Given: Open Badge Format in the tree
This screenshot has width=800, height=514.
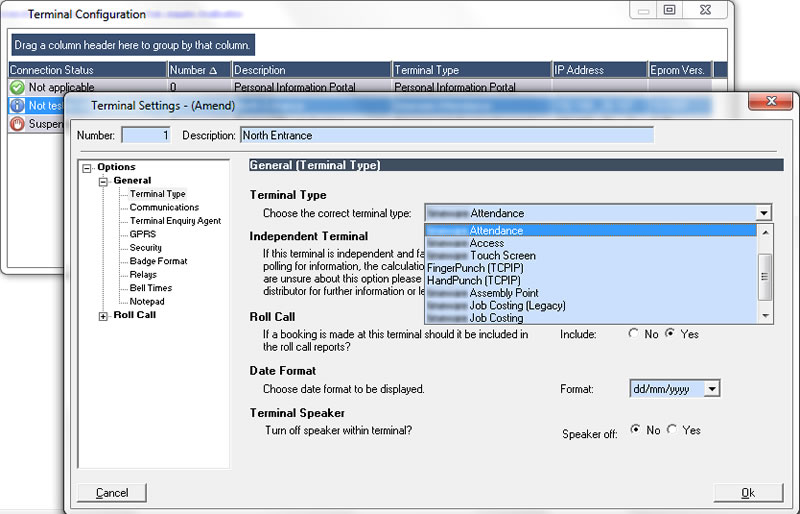Looking at the screenshot, I should [158, 261].
